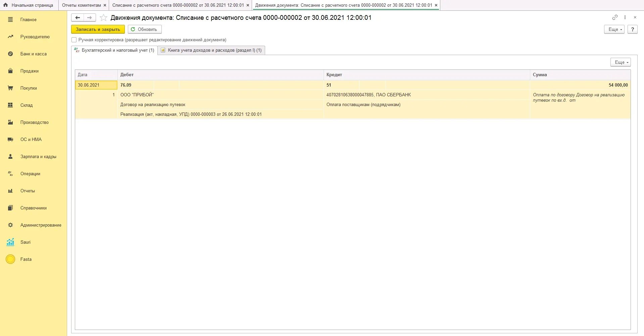Select the date cell 30.06.2021
Image resolution: width=644 pixels, height=336 pixels.
[96, 85]
